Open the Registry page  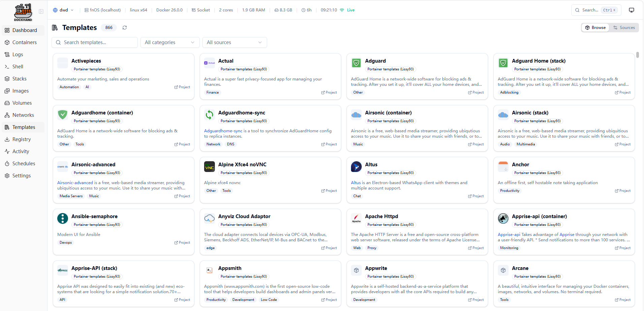23,139
